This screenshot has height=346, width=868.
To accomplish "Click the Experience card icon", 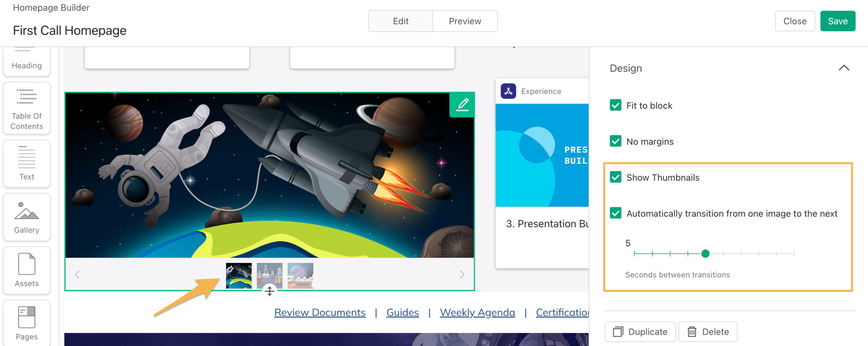I will 508,91.
